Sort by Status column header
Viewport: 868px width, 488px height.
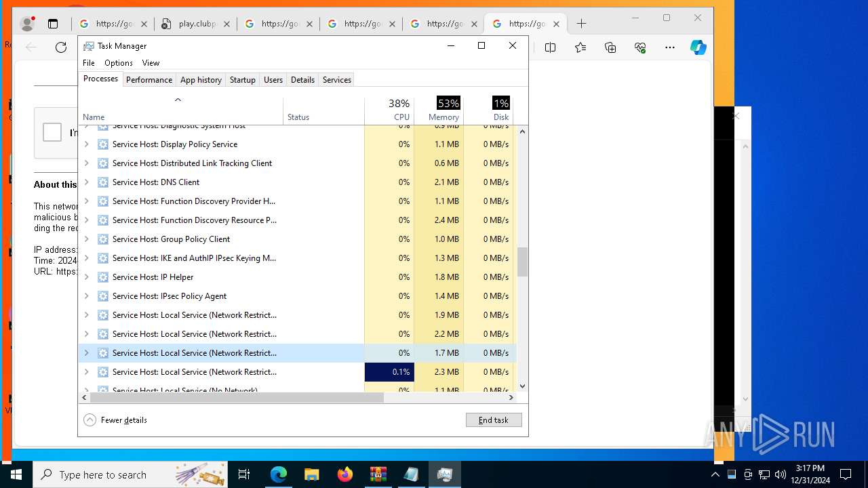coord(323,112)
